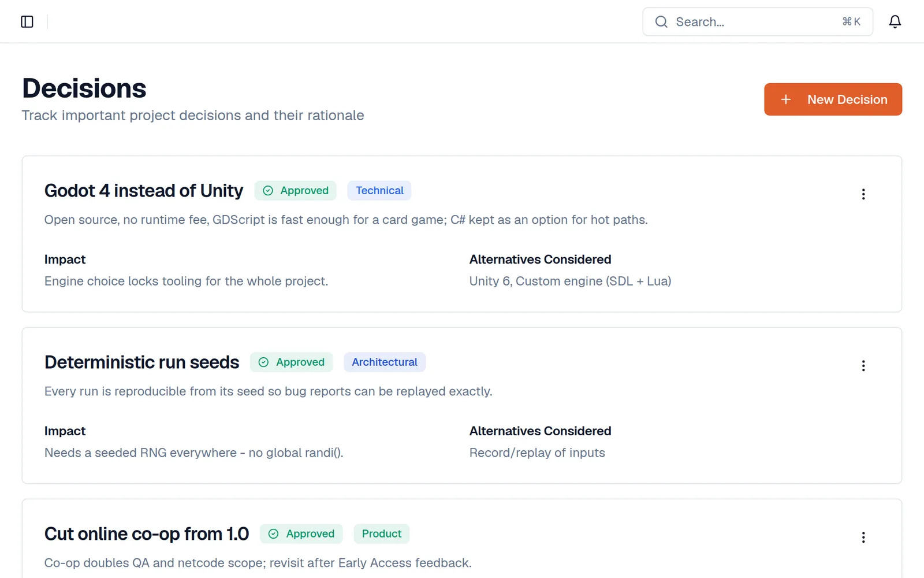Click 'Every run is reproducible' description
This screenshot has width=924, height=578.
coord(269,392)
